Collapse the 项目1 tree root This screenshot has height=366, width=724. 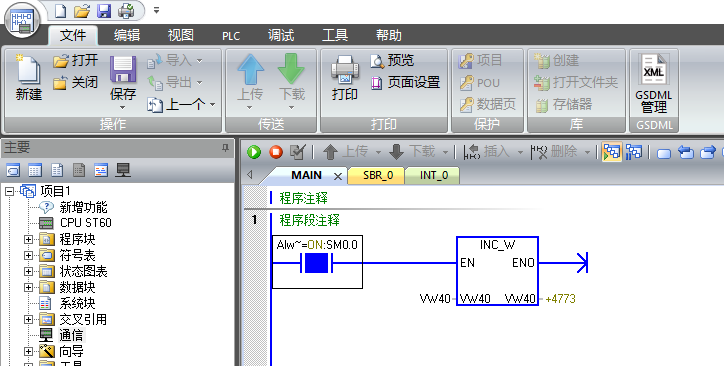pos(10,191)
